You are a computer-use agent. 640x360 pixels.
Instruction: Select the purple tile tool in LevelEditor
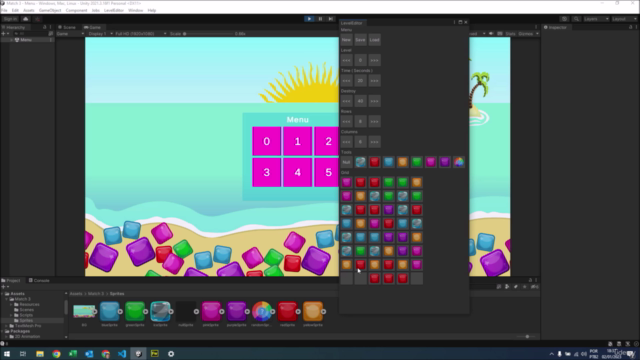(445, 162)
